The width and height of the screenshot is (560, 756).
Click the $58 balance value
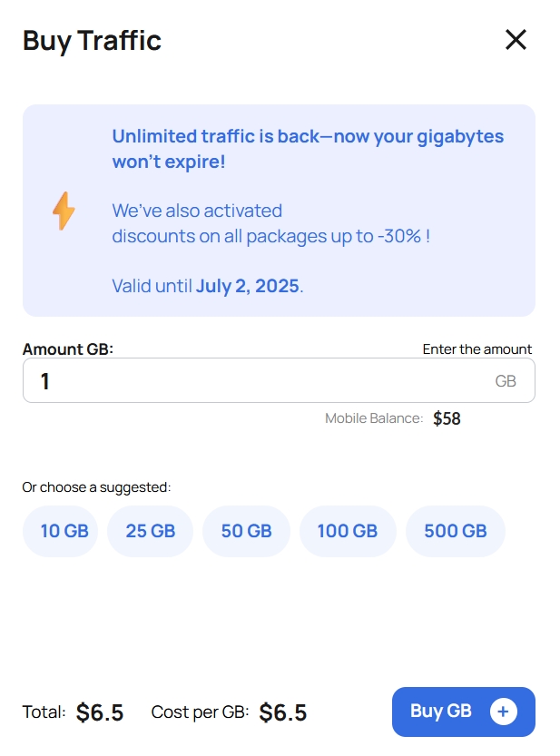click(x=447, y=418)
